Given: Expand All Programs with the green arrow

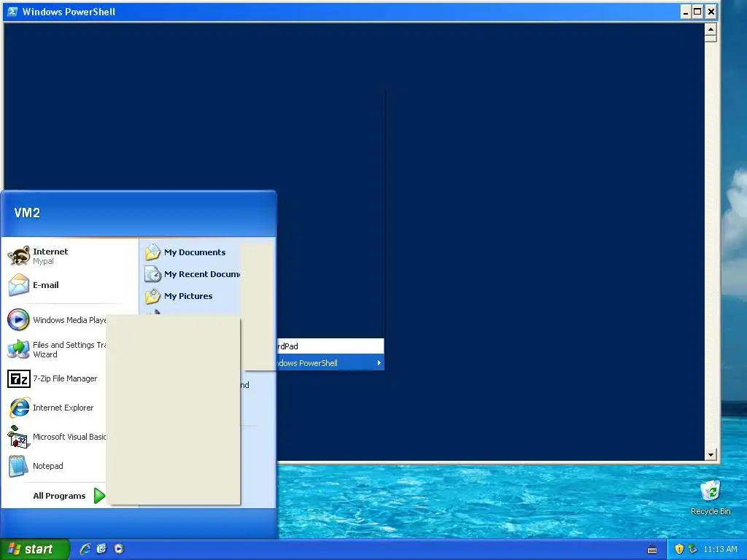Looking at the screenshot, I should [99, 496].
